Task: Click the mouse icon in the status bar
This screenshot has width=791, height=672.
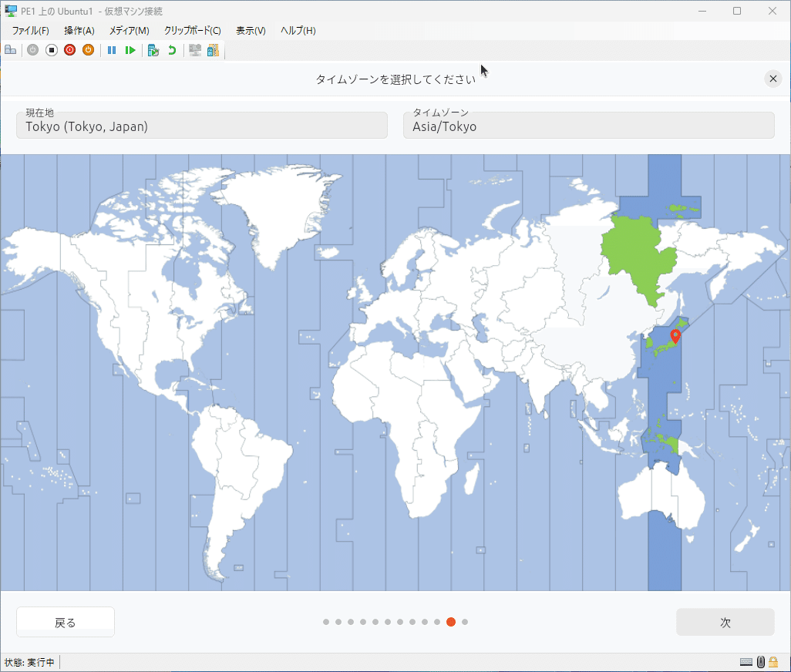Action: pyautogui.click(x=761, y=662)
